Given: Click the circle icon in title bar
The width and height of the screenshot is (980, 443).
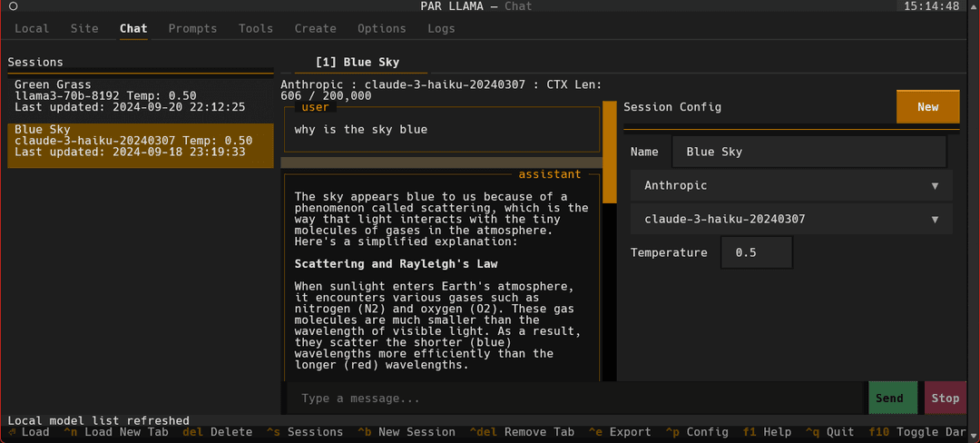Looking at the screenshot, I should point(13,6).
